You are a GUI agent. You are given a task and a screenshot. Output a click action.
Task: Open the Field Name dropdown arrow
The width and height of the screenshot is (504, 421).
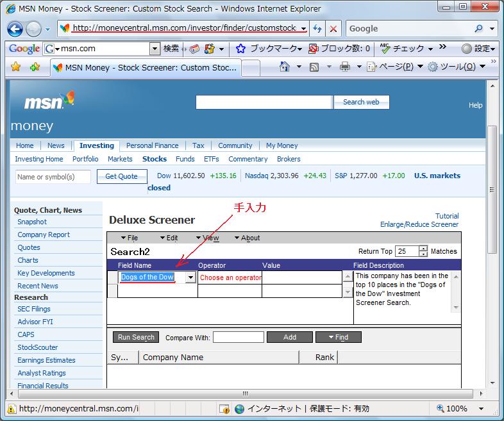[x=190, y=277]
